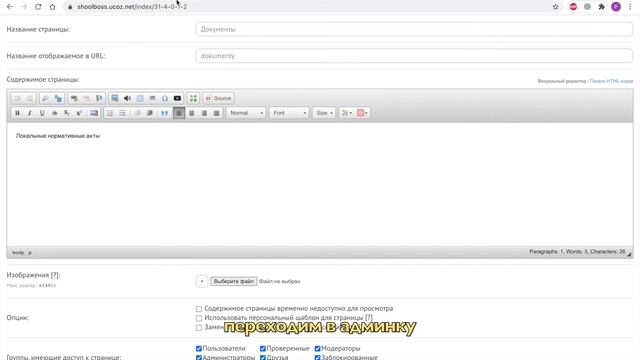Toggle italic formatting

(x=29, y=113)
